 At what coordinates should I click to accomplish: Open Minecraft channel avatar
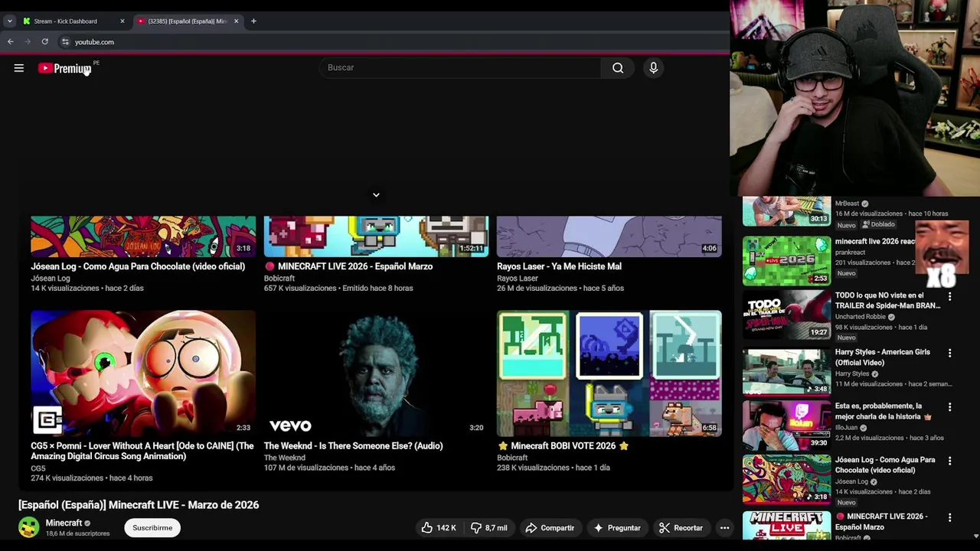29,527
